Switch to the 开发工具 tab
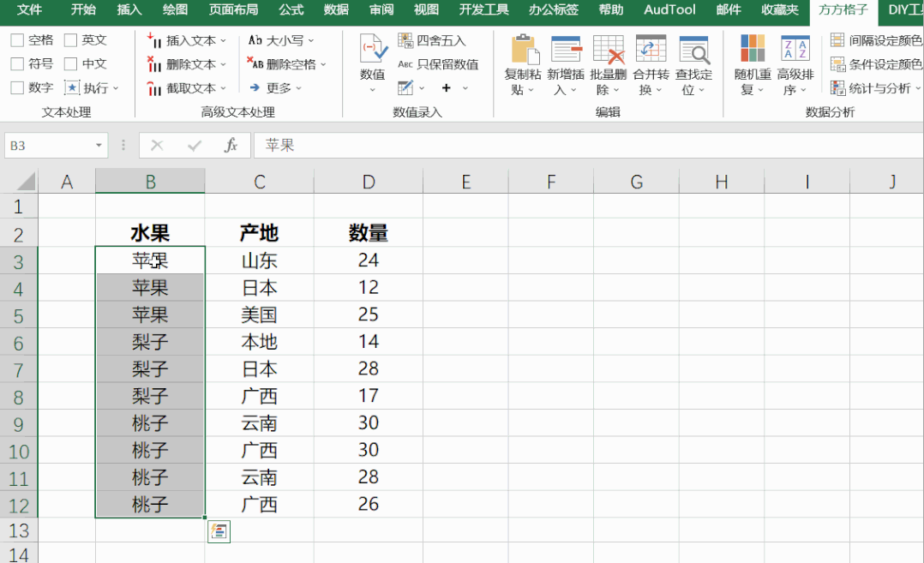The image size is (924, 563). [x=483, y=10]
